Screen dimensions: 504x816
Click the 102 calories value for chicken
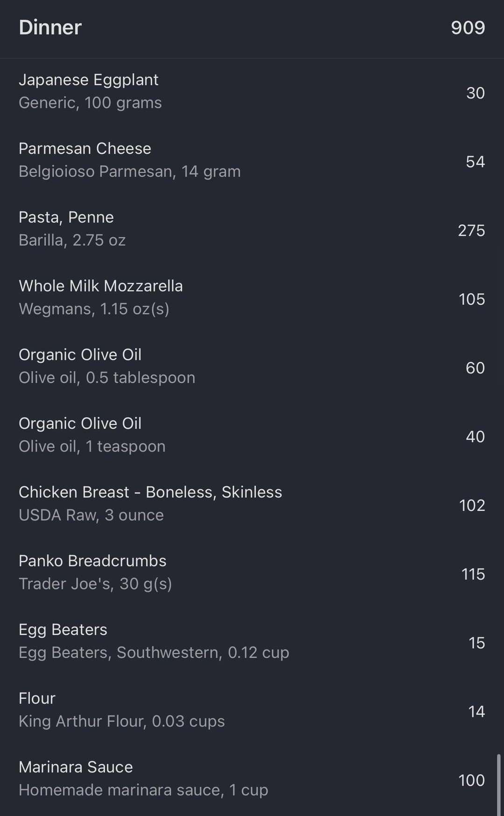point(472,505)
